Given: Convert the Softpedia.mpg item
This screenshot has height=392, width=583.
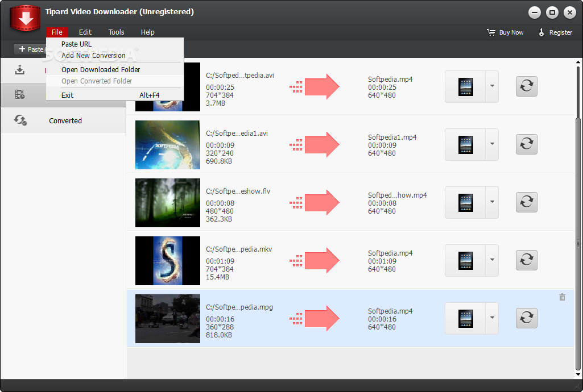Looking at the screenshot, I should [527, 318].
